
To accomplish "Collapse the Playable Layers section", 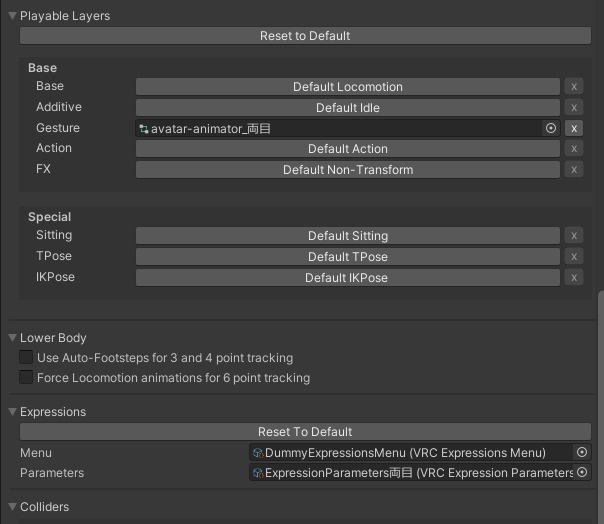I will pos(12,16).
